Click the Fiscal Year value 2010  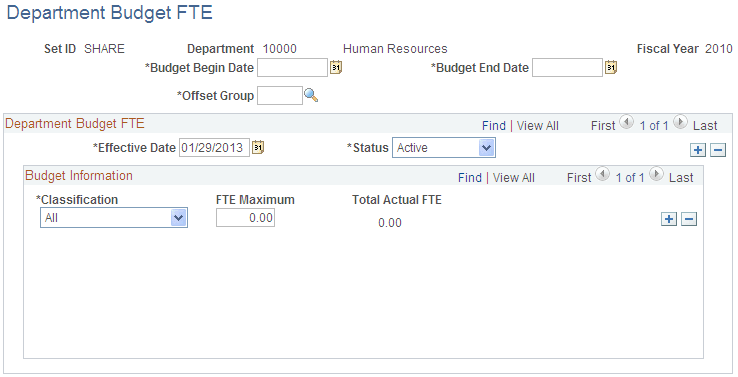(719, 49)
